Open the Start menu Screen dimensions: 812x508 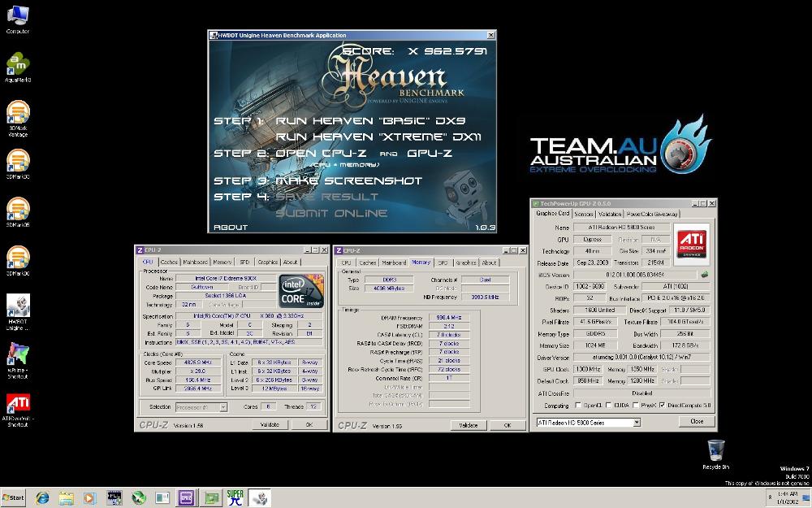point(13,497)
